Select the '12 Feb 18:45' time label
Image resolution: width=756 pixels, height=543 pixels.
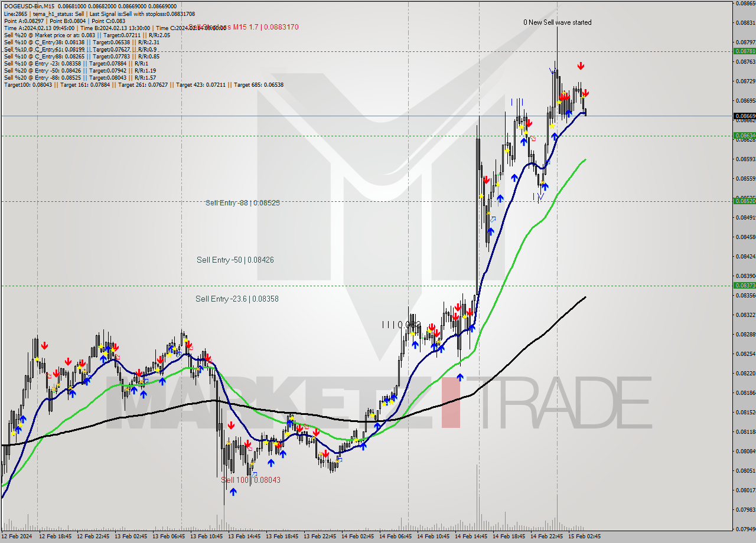pyautogui.click(x=56, y=537)
